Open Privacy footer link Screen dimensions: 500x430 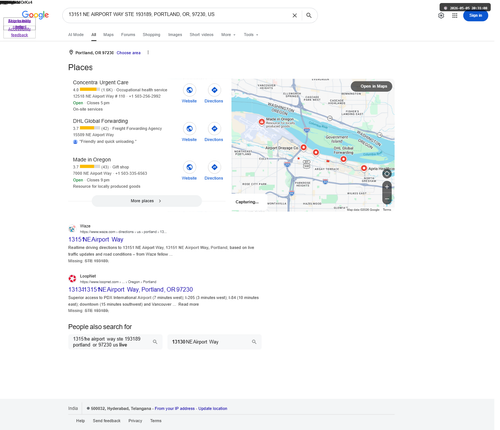point(135,421)
